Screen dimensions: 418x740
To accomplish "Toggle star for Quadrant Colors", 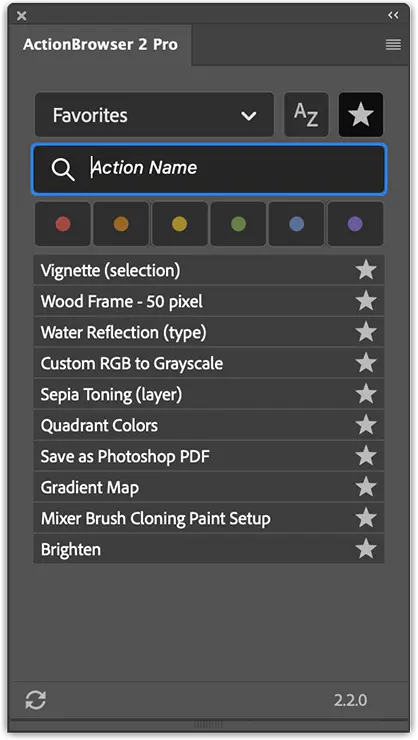I will [x=366, y=425].
